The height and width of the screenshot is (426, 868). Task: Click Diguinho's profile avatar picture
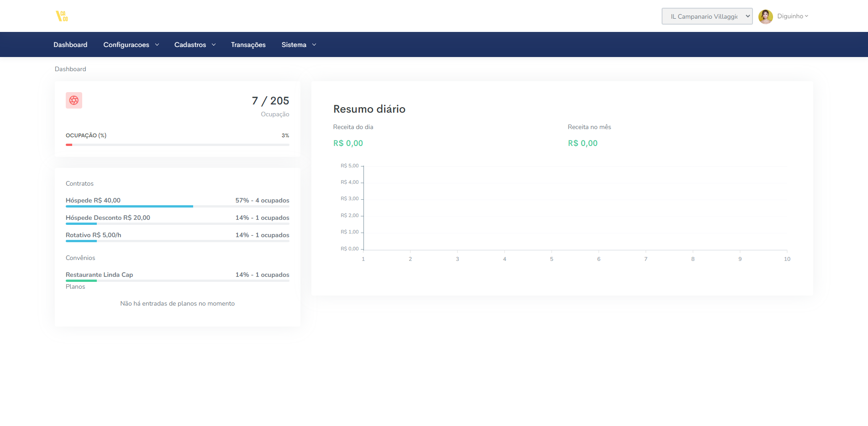(765, 16)
